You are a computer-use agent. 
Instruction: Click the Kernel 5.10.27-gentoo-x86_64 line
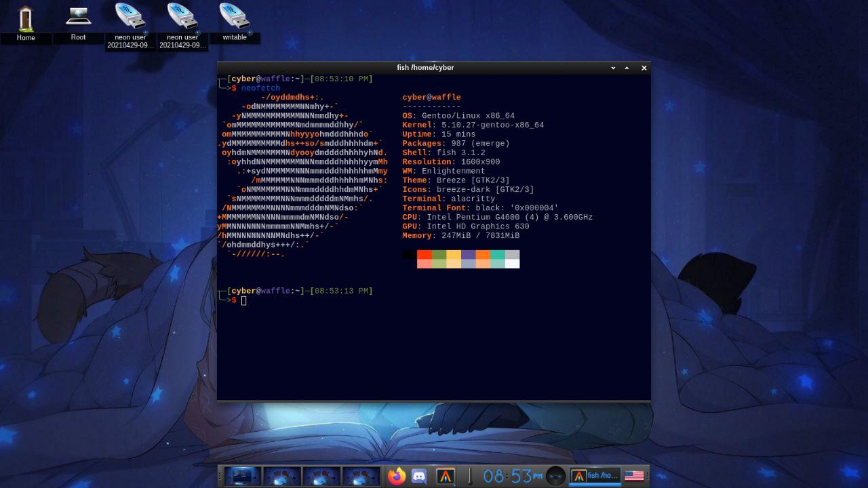473,125
